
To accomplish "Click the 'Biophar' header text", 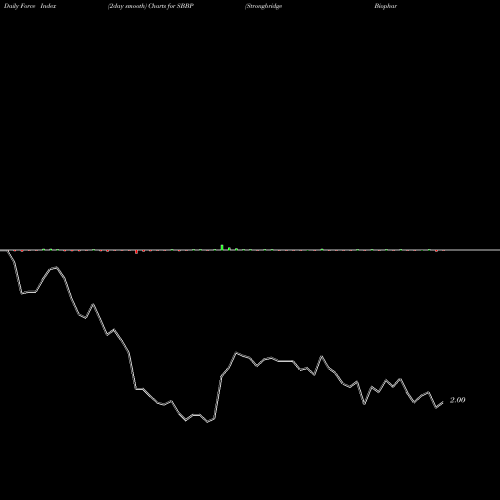I will click(x=386, y=6).
